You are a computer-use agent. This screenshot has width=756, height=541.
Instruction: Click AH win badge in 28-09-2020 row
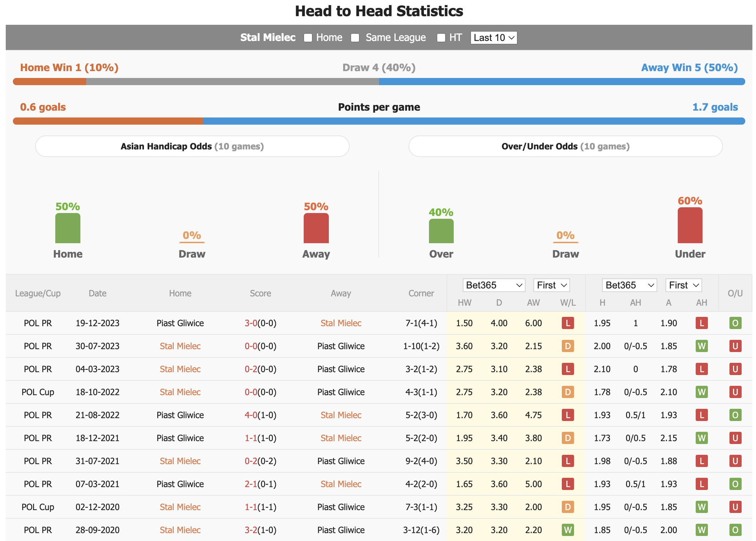click(702, 530)
